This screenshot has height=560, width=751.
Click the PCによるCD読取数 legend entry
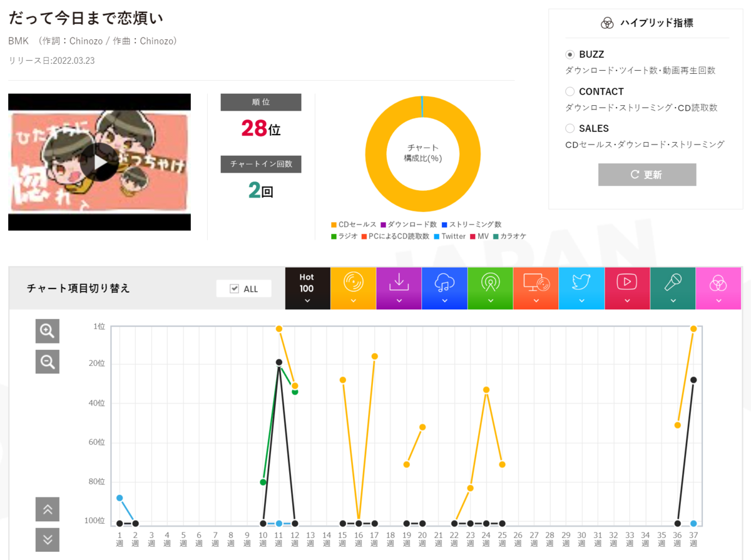[396, 237]
